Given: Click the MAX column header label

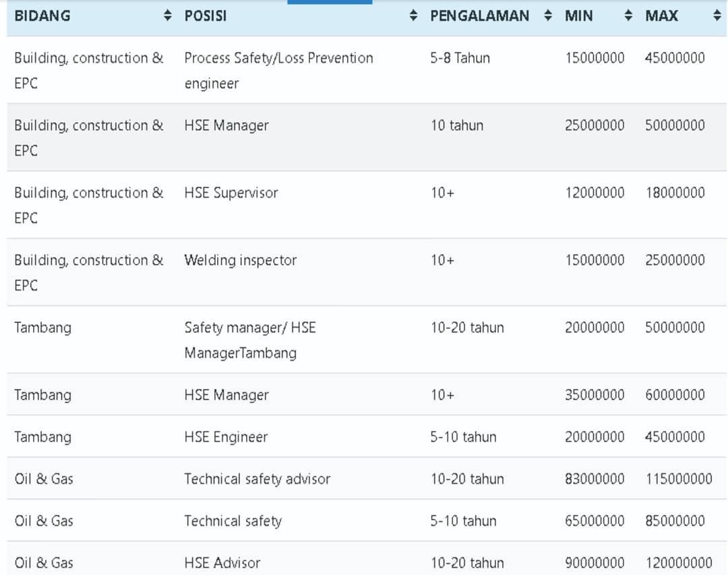Looking at the screenshot, I should [662, 16].
